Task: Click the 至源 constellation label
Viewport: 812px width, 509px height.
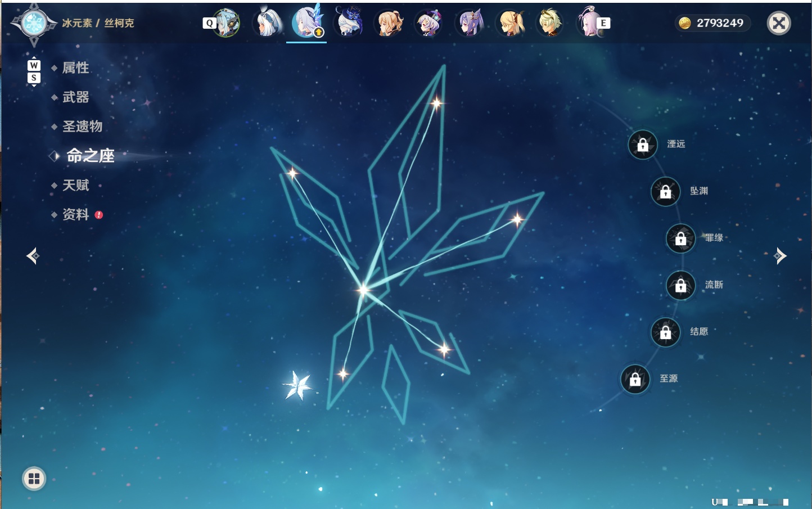Action: point(669,379)
